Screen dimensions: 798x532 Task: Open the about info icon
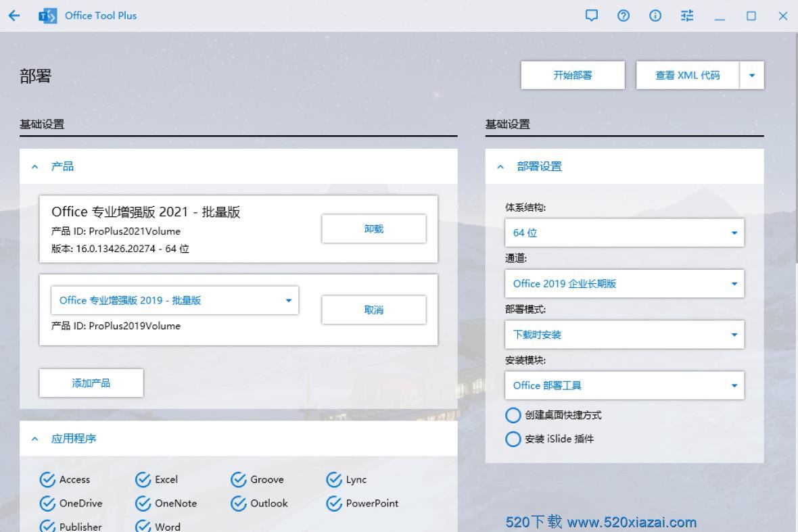[x=655, y=16]
